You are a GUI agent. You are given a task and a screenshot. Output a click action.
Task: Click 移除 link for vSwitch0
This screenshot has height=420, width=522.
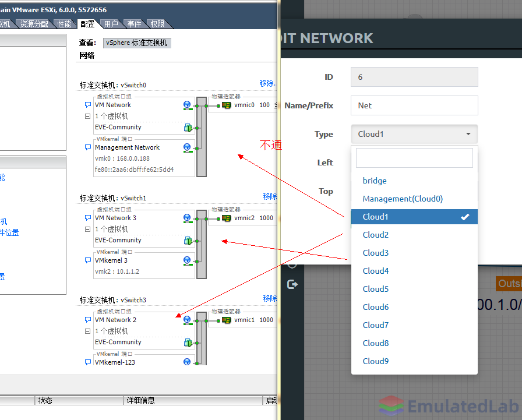267,83
